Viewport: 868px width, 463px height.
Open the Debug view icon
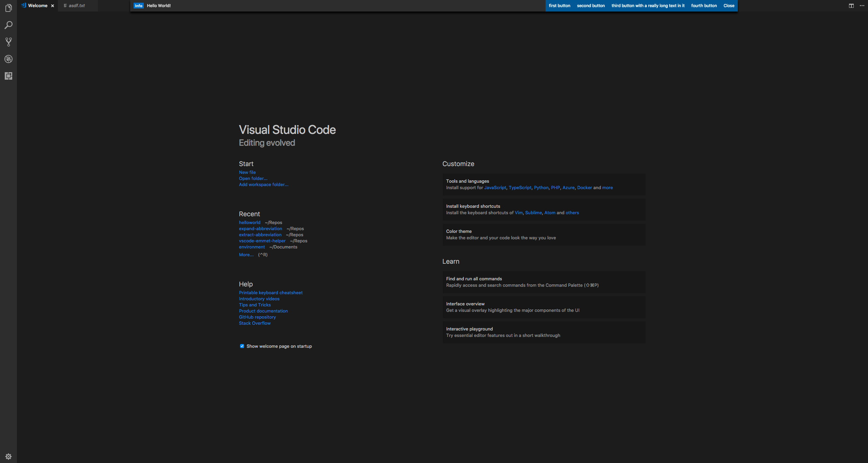pos(8,59)
